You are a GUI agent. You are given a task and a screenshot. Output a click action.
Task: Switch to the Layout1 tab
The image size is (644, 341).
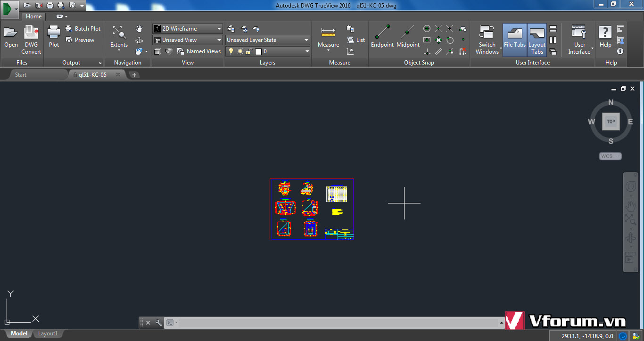click(47, 333)
